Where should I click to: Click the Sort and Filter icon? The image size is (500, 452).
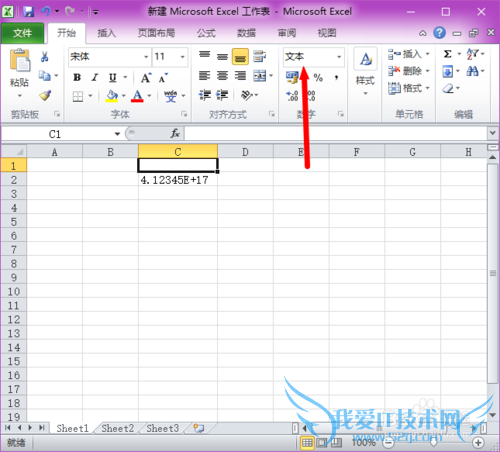472,54
